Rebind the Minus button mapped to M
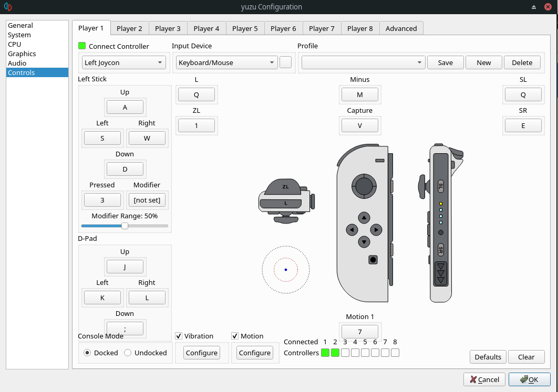Viewport: 558px width, 392px height. coord(360,94)
